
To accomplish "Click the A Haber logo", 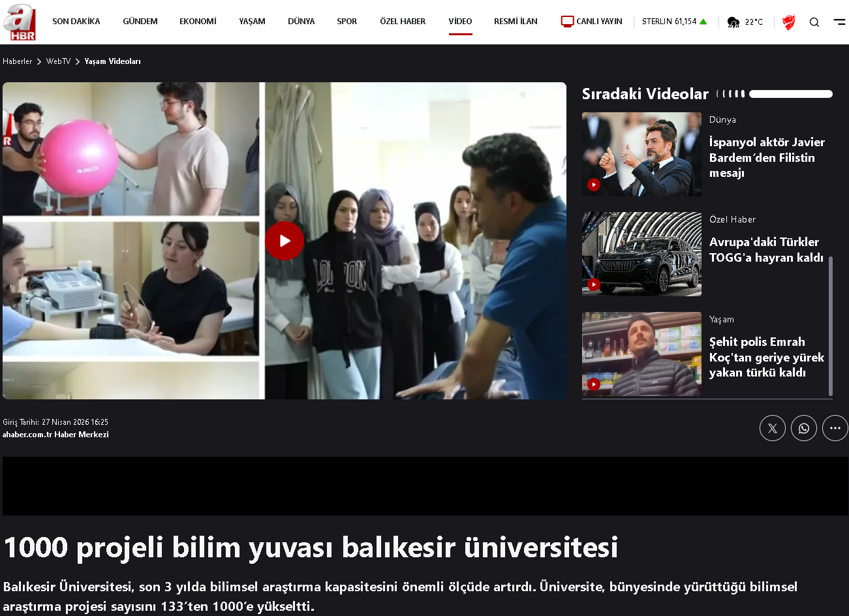I will [x=20, y=22].
